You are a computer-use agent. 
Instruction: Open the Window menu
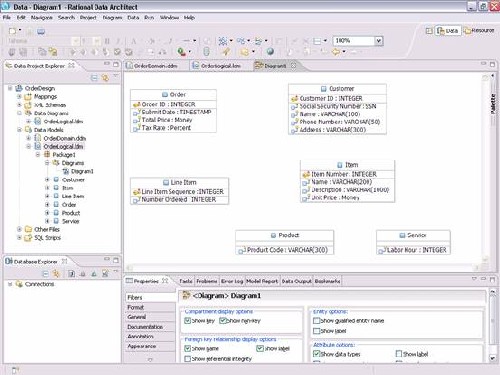tap(169, 17)
